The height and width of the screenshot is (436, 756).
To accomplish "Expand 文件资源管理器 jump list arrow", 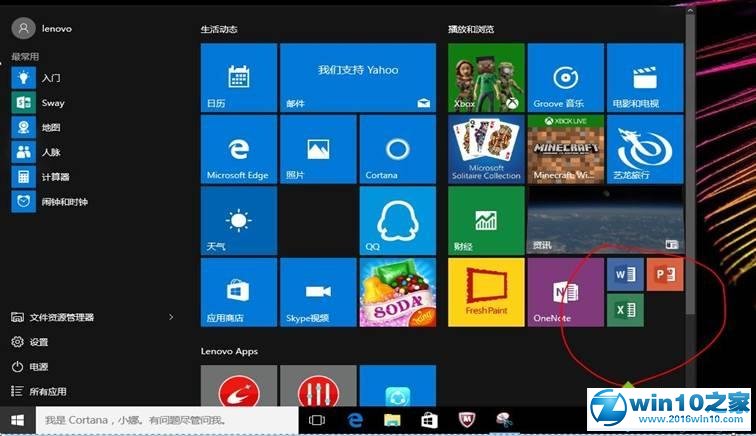I will click(x=171, y=317).
